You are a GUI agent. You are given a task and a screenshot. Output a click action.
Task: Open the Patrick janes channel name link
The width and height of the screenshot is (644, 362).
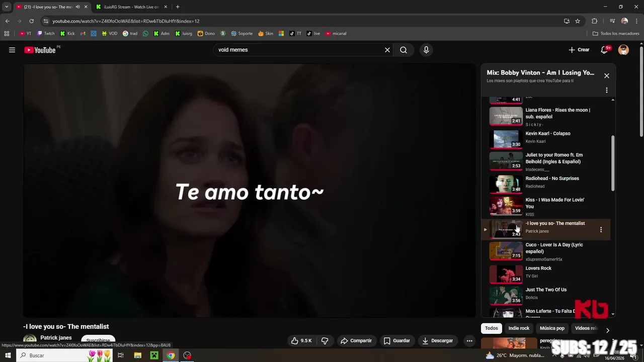click(56, 338)
